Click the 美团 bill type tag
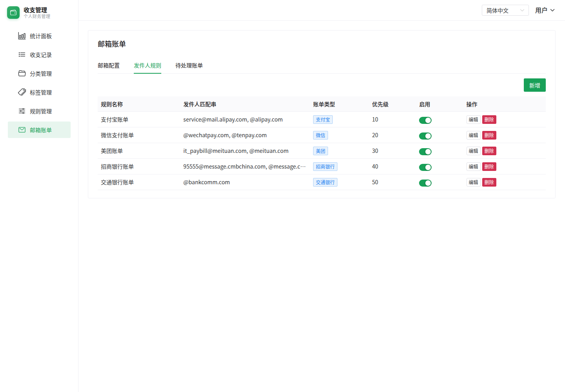This screenshot has height=392, width=565. coord(321,151)
